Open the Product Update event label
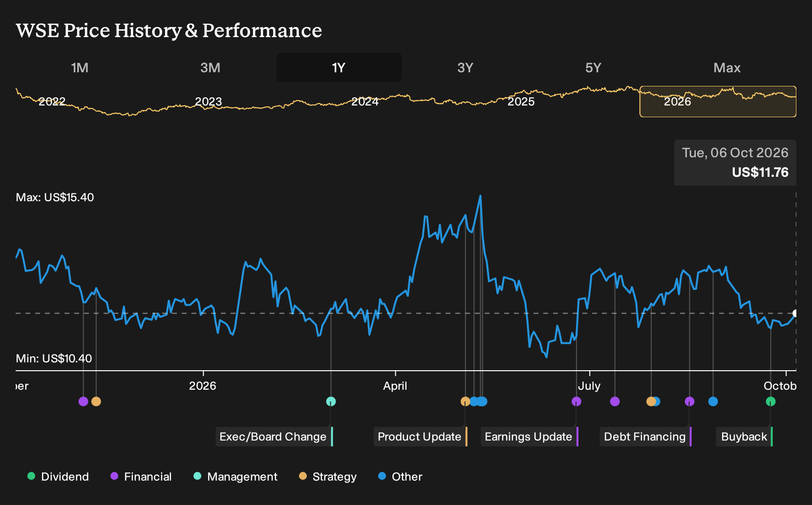The height and width of the screenshot is (505, 812). pos(421,437)
